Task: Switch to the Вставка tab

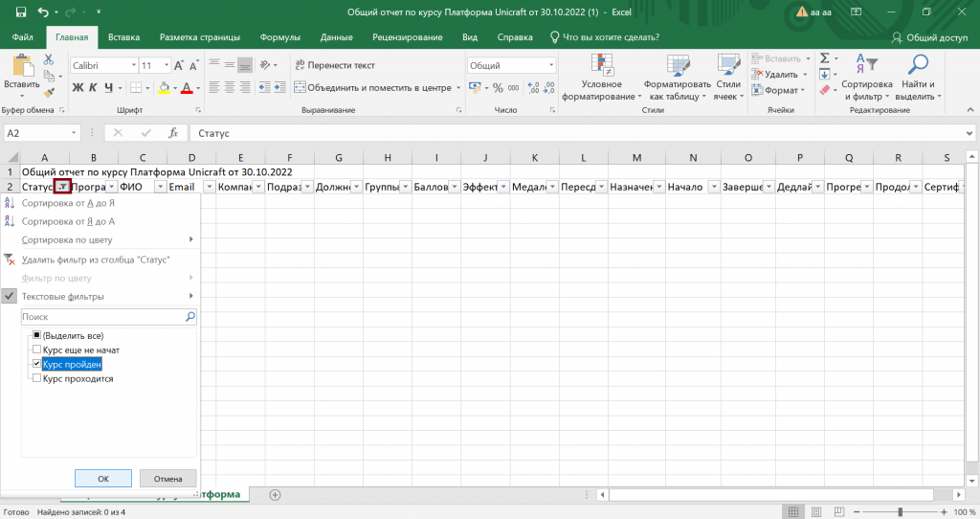Action: pos(123,37)
